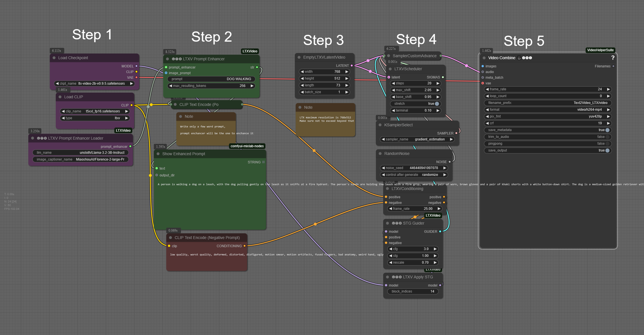Click the cfg value slider in STG Guider
This screenshot has height=335, width=644.
[x=413, y=249]
